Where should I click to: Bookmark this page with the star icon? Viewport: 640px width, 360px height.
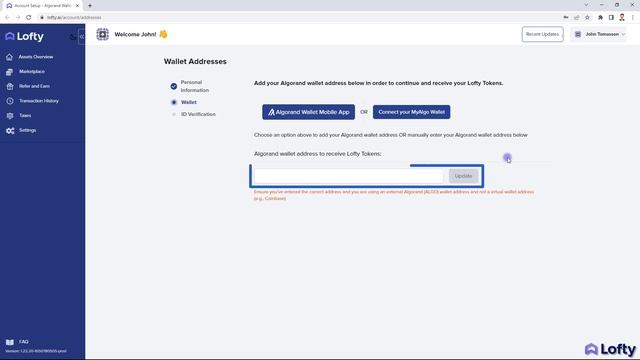click(x=587, y=18)
